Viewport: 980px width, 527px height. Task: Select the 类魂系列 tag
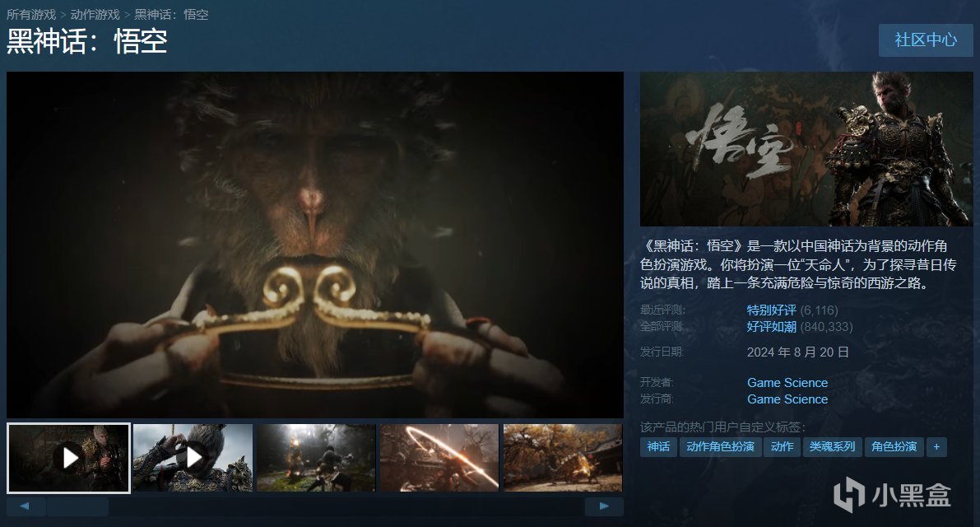(833, 447)
